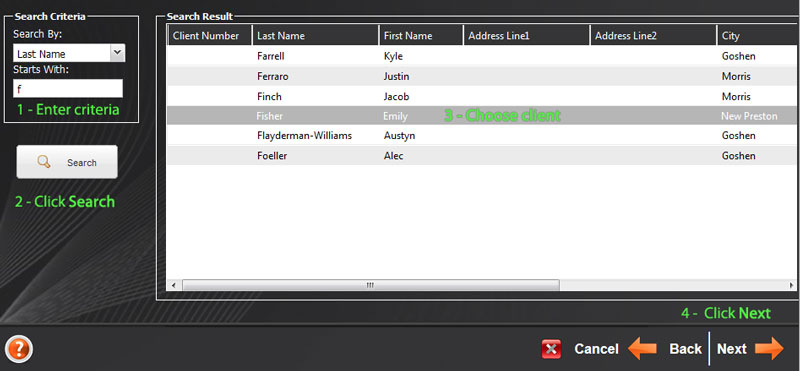Image resolution: width=800 pixels, height=371 pixels.
Task: Select the Ferraro client row
Action: pyautogui.click(x=482, y=77)
